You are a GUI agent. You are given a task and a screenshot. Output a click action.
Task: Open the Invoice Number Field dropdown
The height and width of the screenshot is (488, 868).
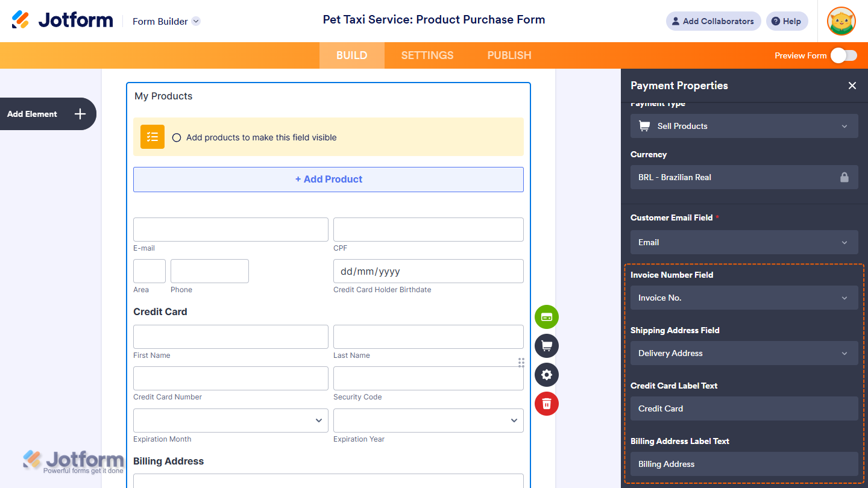point(744,298)
